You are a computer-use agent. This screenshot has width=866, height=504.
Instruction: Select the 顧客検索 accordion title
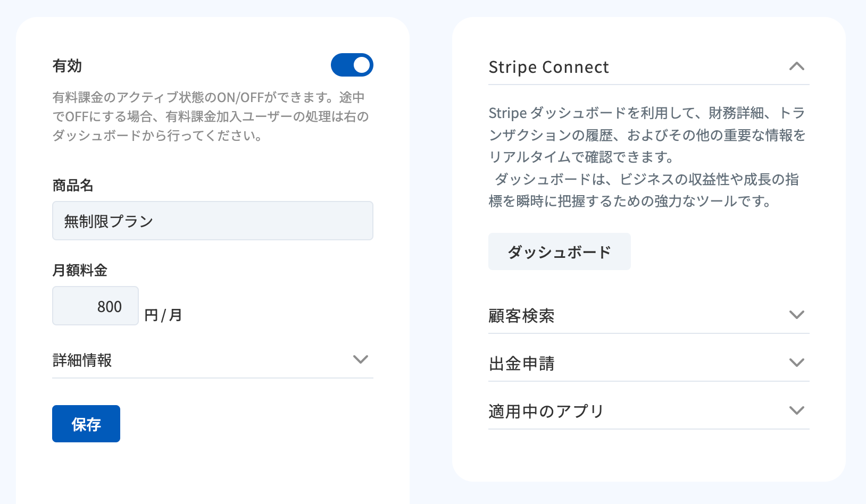click(521, 316)
